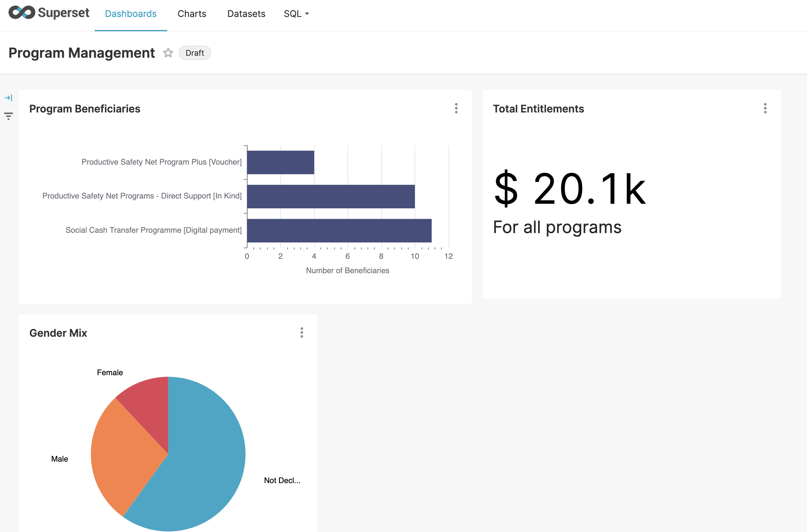Click the Direct Support In Kind bar
This screenshot has height=532, width=807.
(x=331, y=197)
